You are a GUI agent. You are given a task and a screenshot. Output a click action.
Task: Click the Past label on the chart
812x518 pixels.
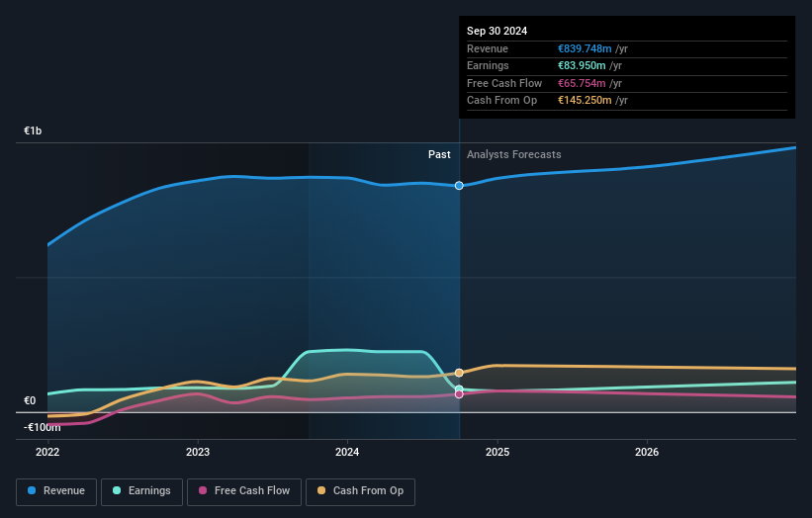(439, 154)
